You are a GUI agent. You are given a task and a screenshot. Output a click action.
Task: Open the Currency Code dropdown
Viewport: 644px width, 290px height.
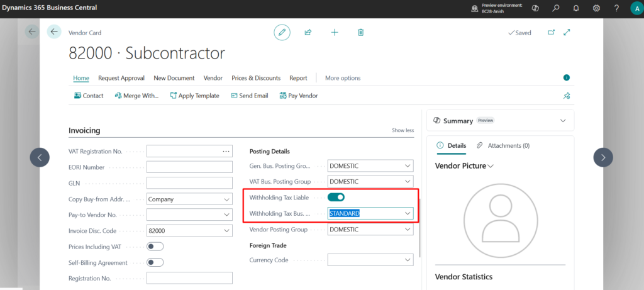pyautogui.click(x=408, y=260)
